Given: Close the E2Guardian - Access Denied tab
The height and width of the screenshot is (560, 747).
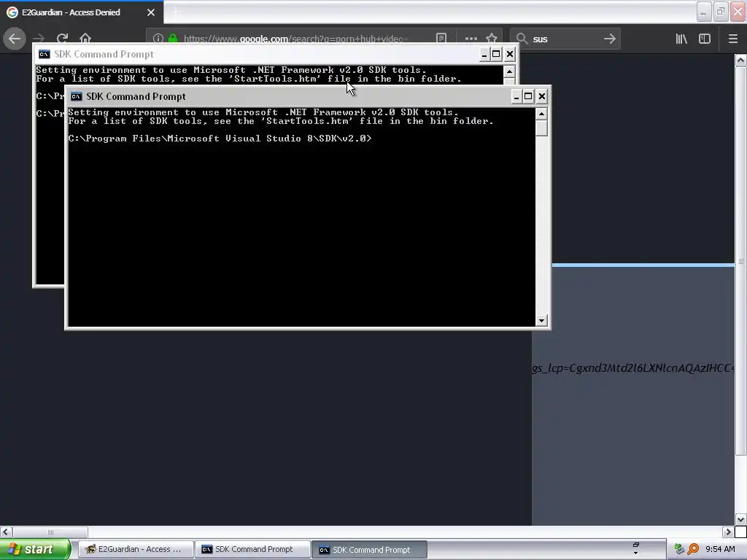Looking at the screenshot, I should 151,12.
